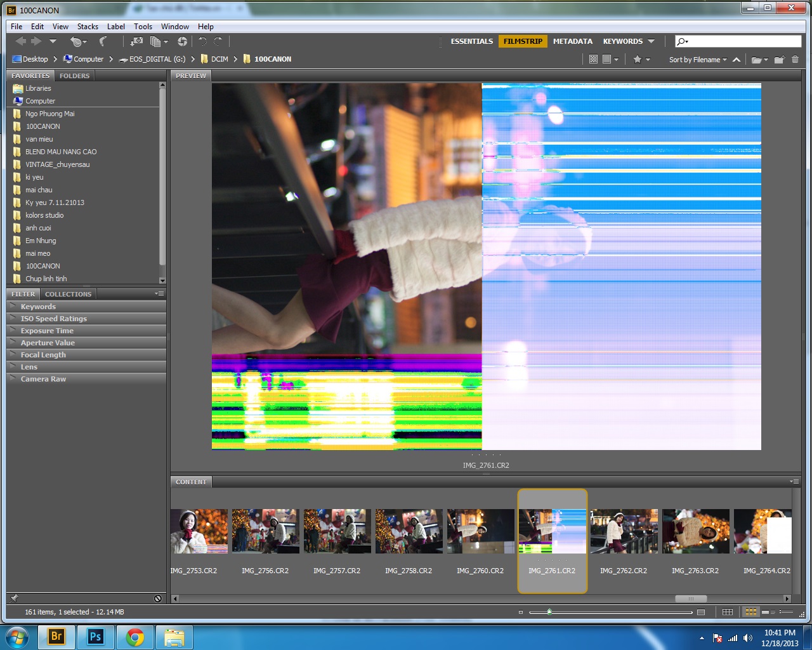Click DCIM in the path bar
This screenshot has width=812, height=650.
(214, 59)
